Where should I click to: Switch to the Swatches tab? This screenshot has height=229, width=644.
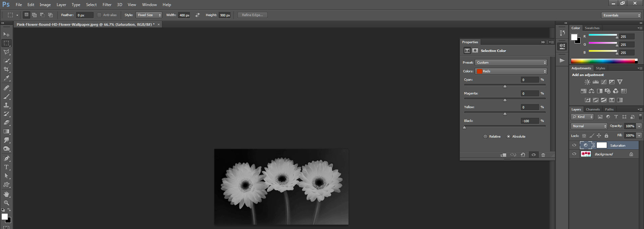[592, 28]
